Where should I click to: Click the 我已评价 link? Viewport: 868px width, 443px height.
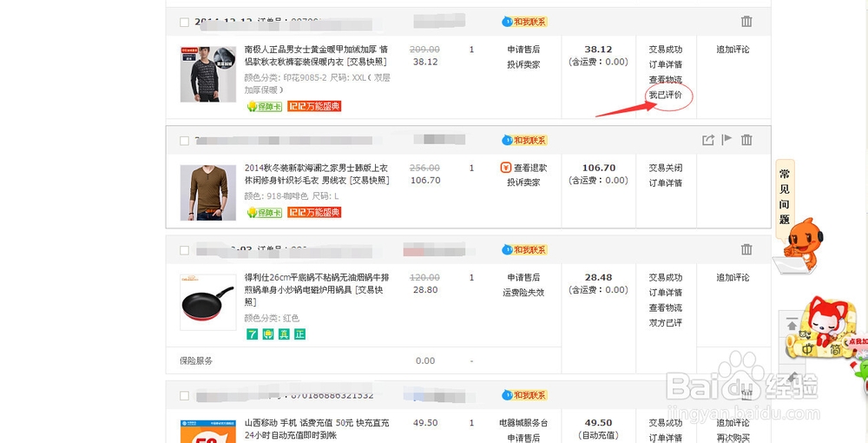coord(666,96)
